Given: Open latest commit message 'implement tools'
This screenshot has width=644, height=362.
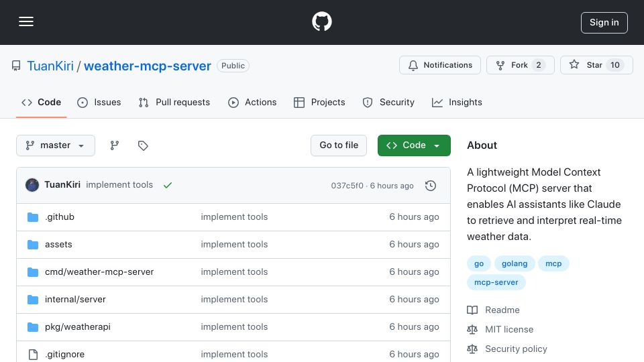Looking at the screenshot, I should coord(119,185).
